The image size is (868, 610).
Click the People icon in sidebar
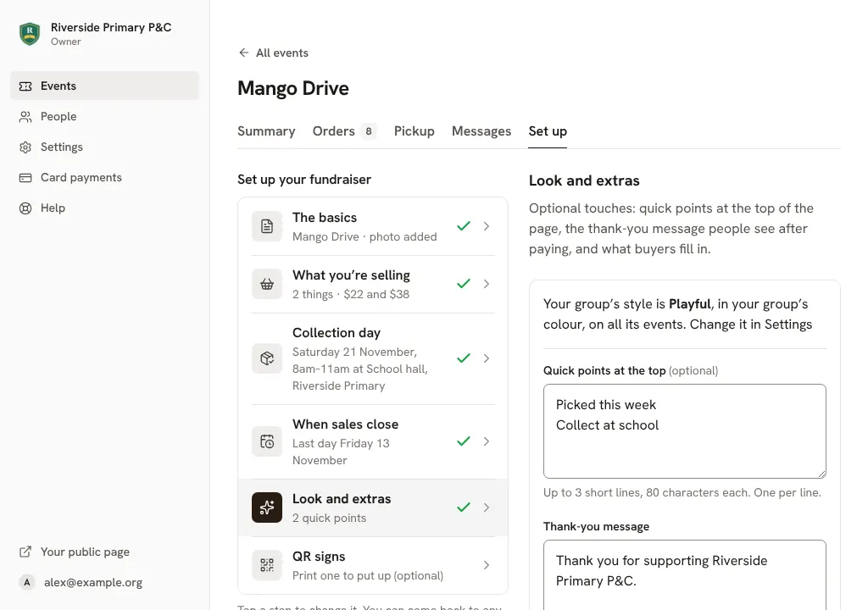pyautogui.click(x=25, y=117)
